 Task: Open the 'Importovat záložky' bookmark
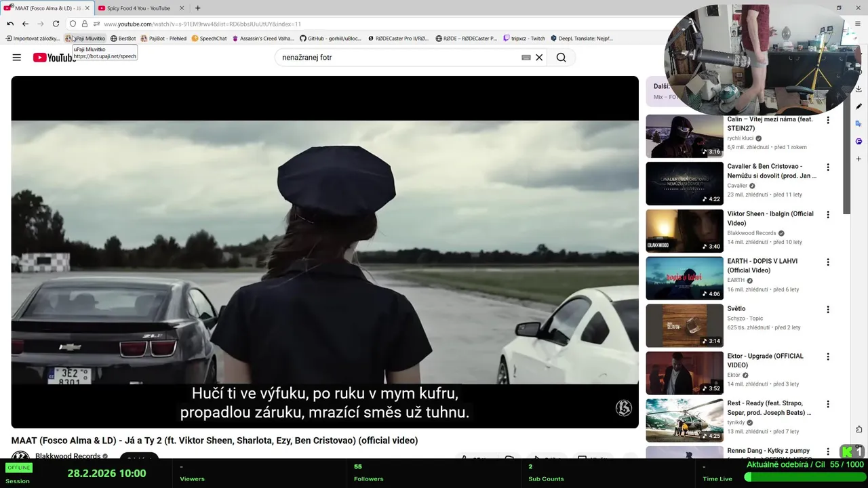[x=33, y=39]
